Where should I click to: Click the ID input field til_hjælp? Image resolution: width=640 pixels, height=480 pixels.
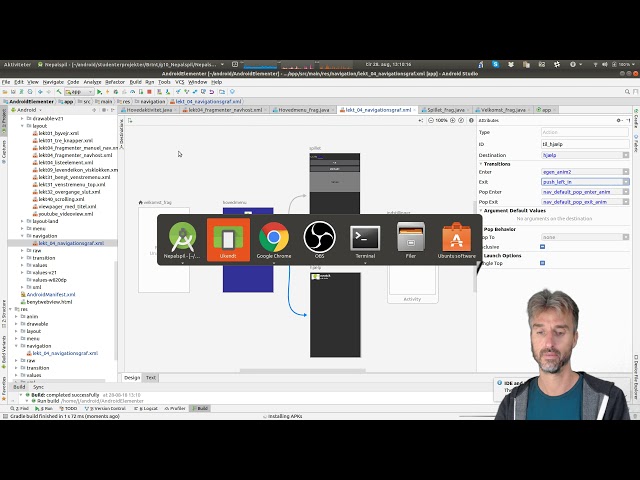[585, 144]
